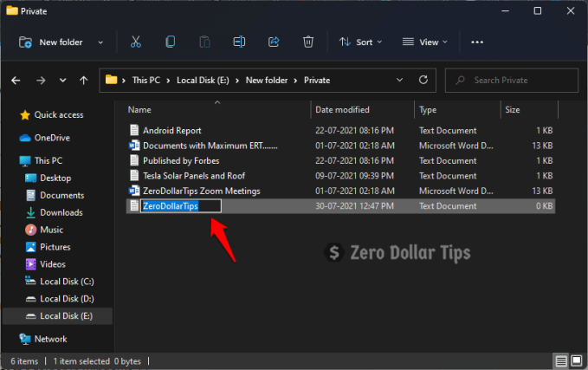
Task: Navigate up one folder level
Action: click(83, 81)
